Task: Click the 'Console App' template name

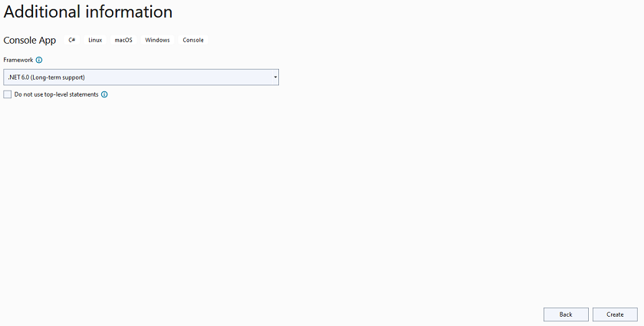Action: 30,41
